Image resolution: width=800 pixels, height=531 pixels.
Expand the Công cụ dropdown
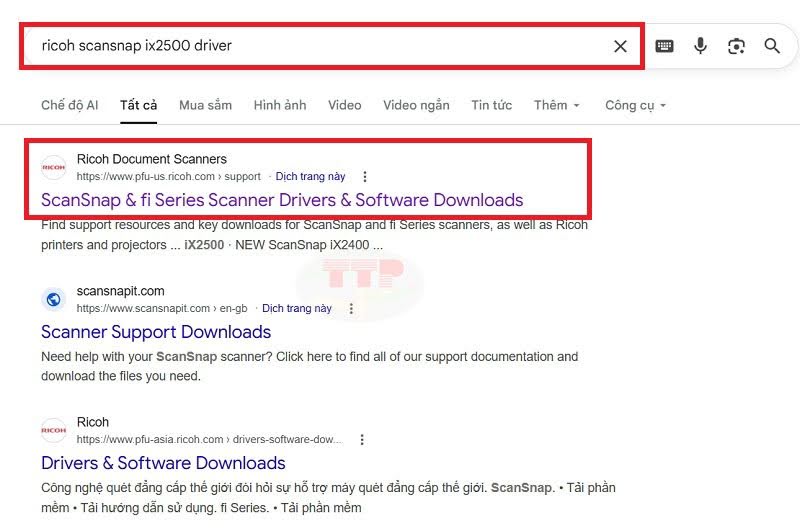point(635,105)
